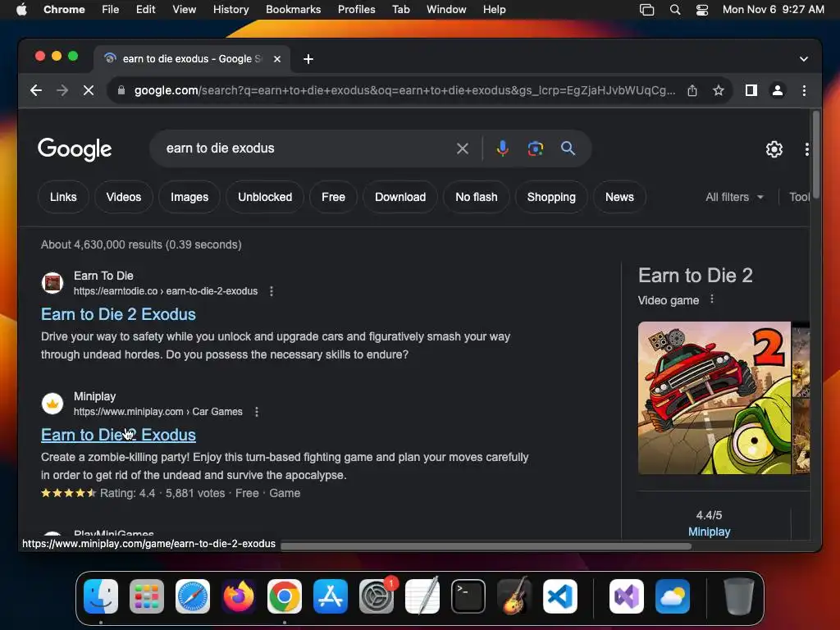The height and width of the screenshot is (630, 840).
Task: Open the Bookmarks menu
Action: coord(293,10)
